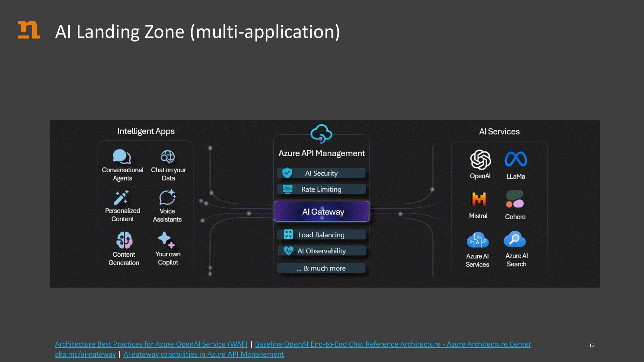644x362 pixels.
Task: Click the 'AI Services' heading
Action: tap(499, 132)
